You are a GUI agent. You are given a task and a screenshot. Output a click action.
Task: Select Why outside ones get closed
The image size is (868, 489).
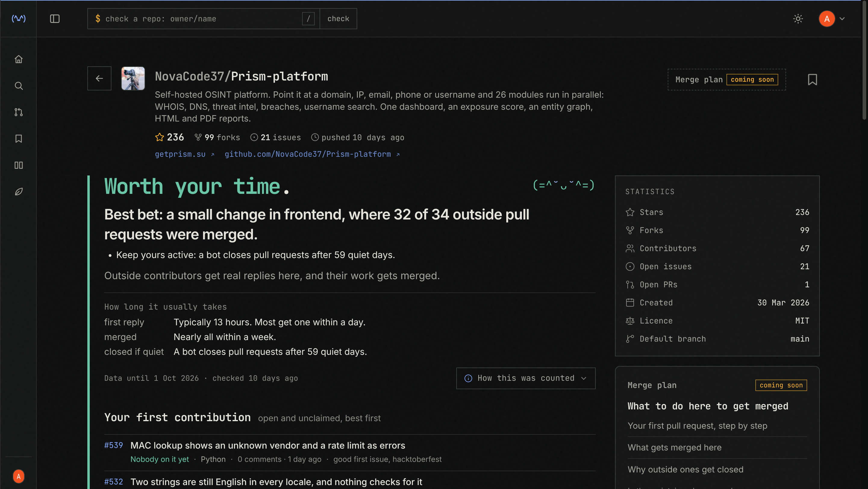[x=685, y=469]
